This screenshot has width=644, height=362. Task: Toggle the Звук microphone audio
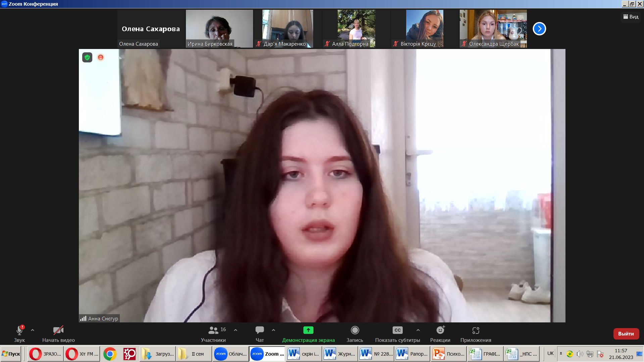(x=19, y=334)
